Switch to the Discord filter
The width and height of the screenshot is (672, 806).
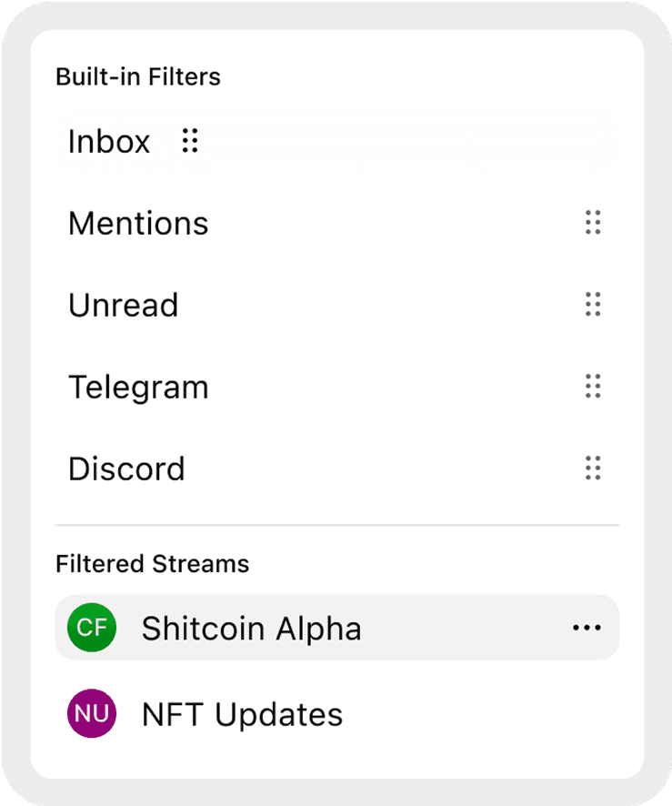point(126,469)
